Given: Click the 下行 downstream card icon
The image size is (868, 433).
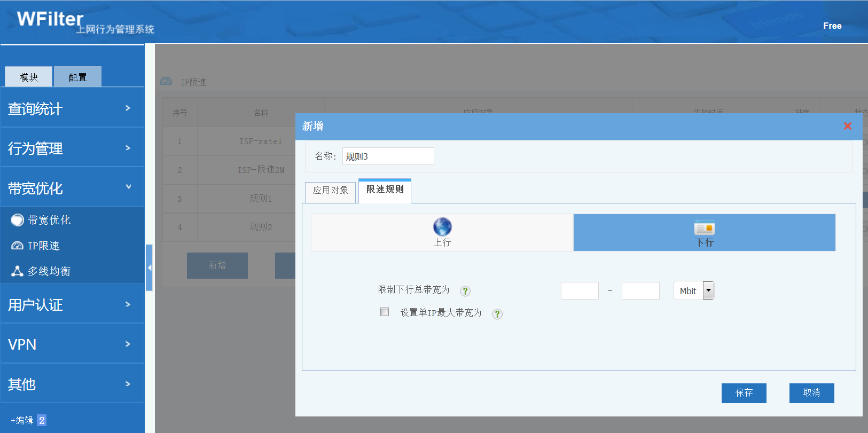Looking at the screenshot, I should click(704, 229).
